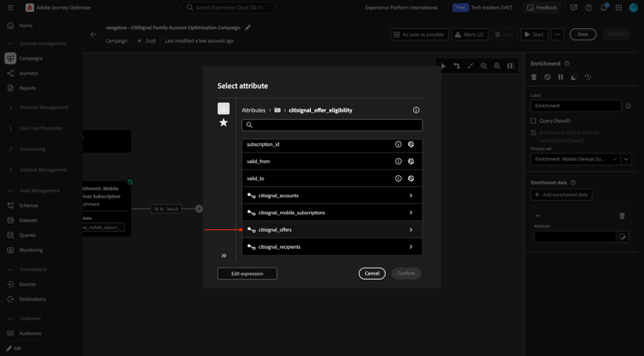Open Schemas in the sidebar
The height and width of the screenshot is (356, 644).
click(x=28, y=206)
